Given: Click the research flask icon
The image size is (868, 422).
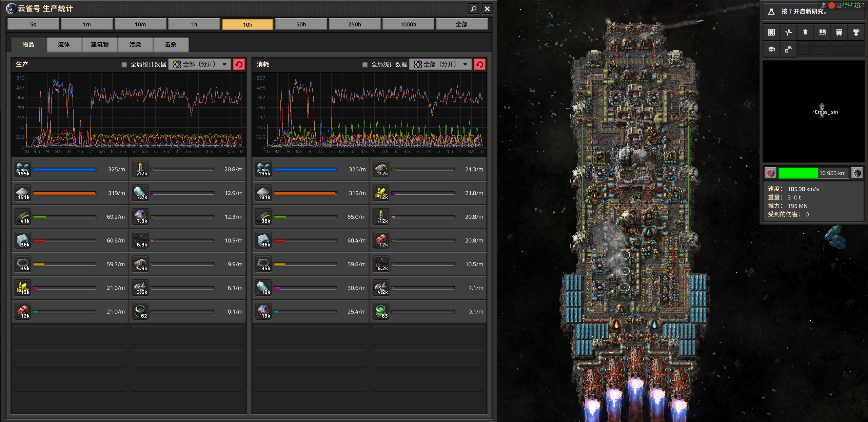Looking at the screenshot, I should coord(771,12).
